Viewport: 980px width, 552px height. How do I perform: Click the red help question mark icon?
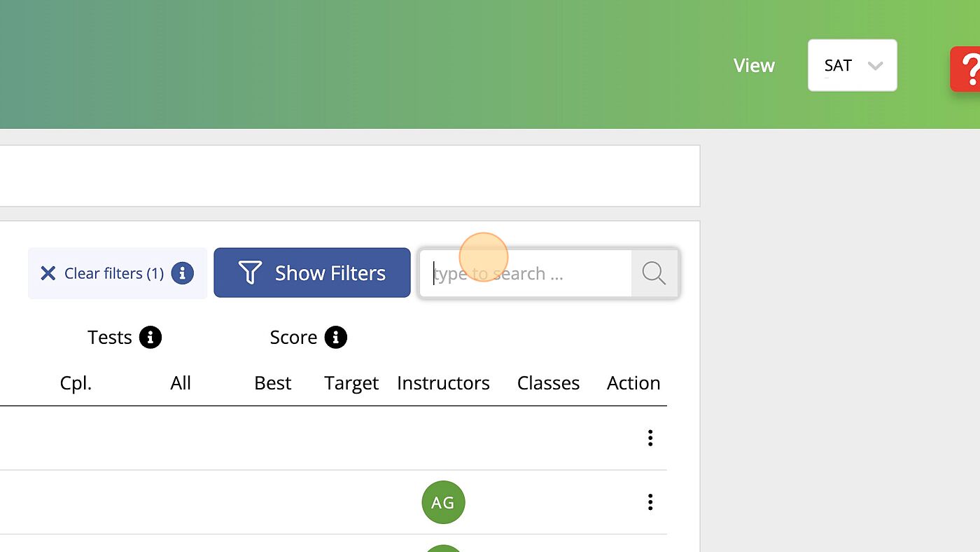[967, 69]
